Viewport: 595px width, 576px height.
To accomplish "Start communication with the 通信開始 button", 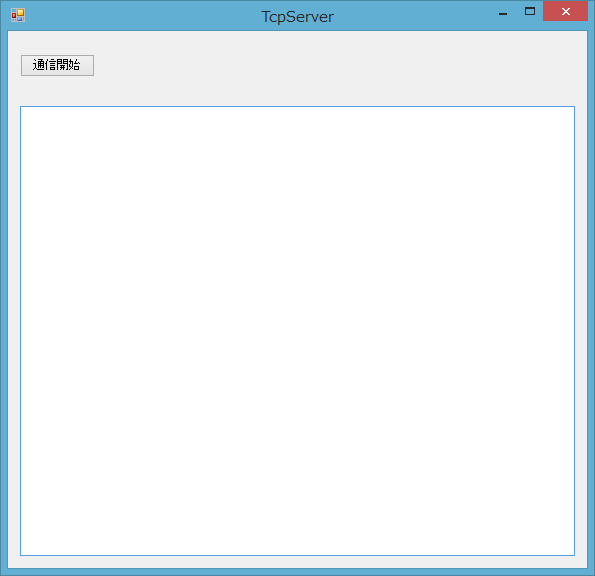I will (x=57, y=65).
